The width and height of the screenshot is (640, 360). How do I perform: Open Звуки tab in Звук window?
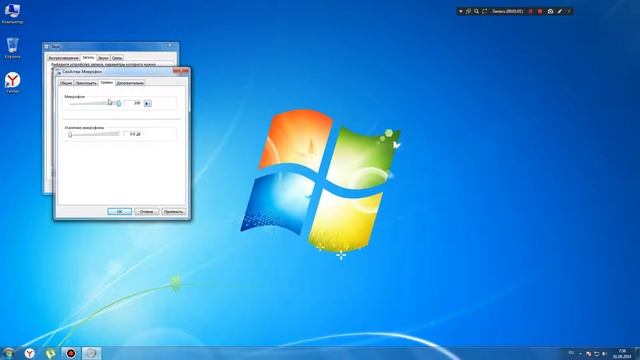(x=103, y=58)
